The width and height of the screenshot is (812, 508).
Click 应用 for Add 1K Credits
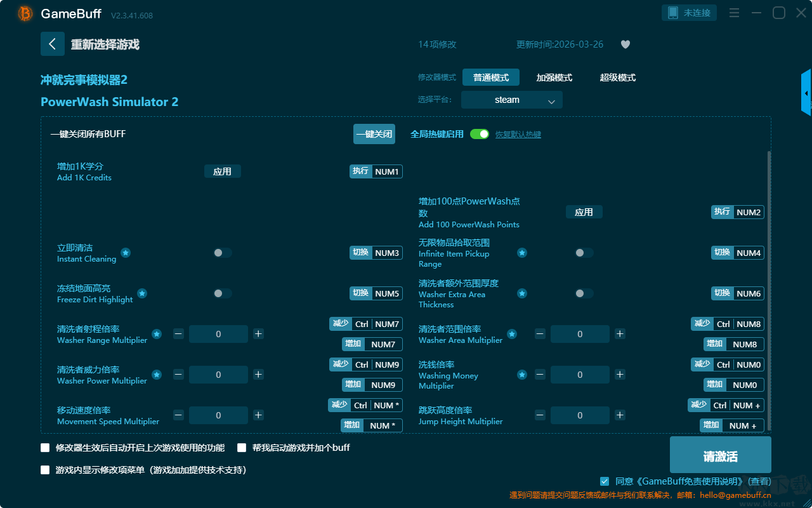point(223,171)
